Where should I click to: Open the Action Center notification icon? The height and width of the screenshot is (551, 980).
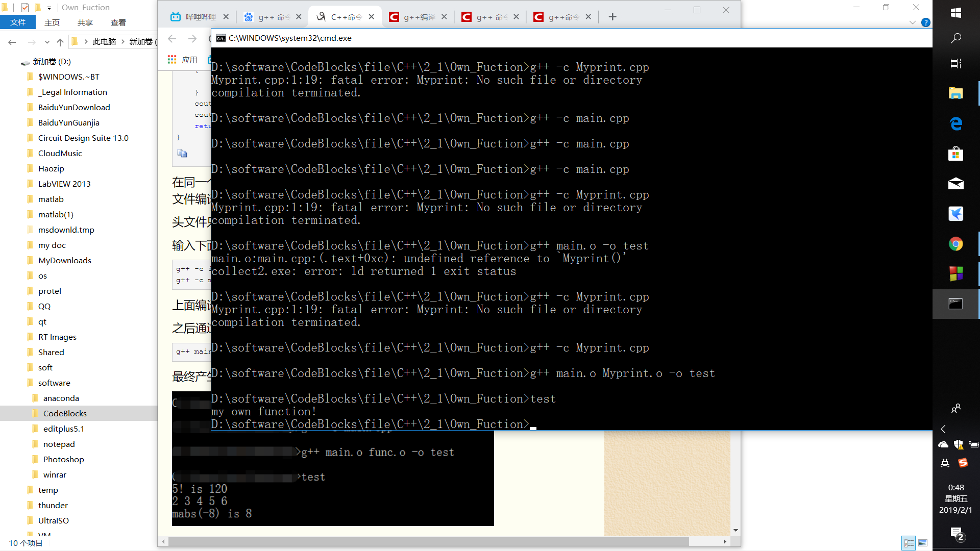point(957,534)
